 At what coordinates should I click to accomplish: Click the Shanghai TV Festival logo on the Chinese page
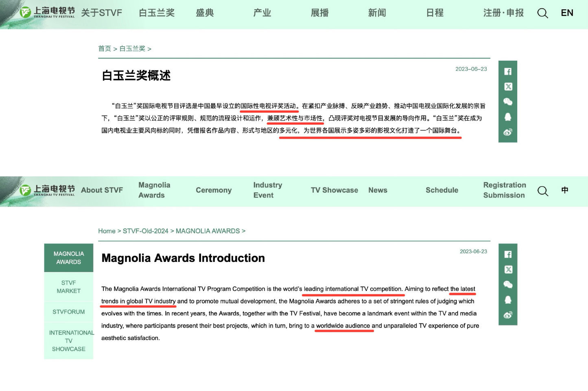click(x=47, y=12)
